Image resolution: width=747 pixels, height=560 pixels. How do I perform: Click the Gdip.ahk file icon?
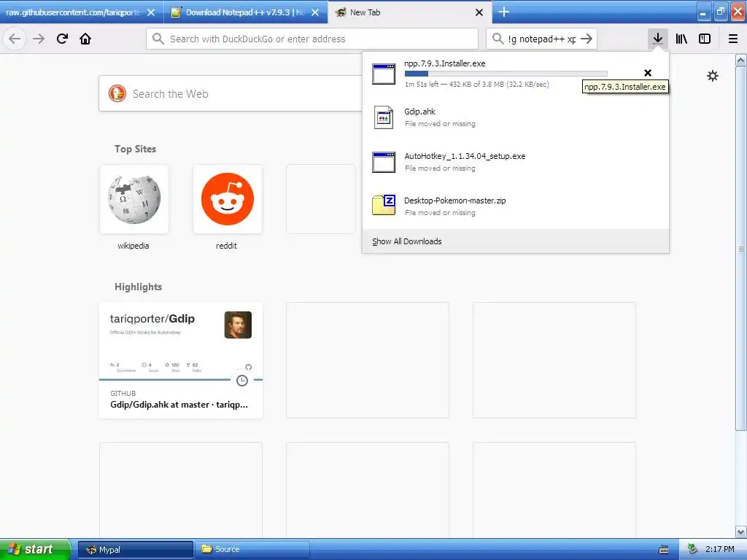click(x=384, y=117)
